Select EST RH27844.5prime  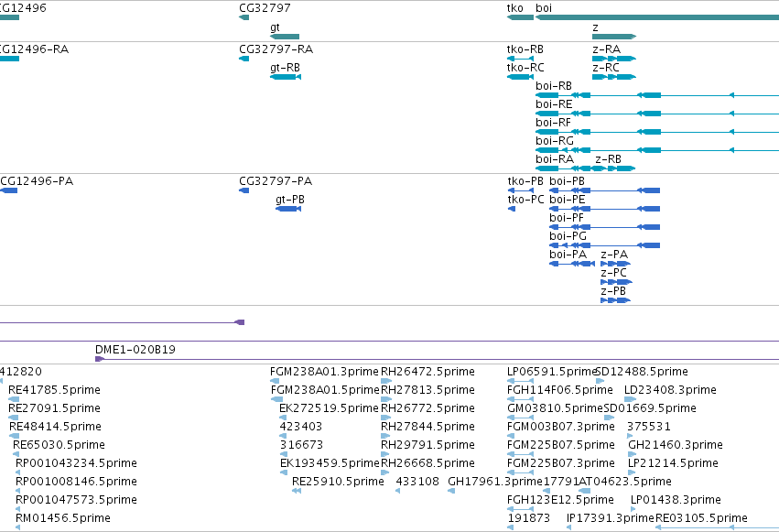click(x=385, y=436)
